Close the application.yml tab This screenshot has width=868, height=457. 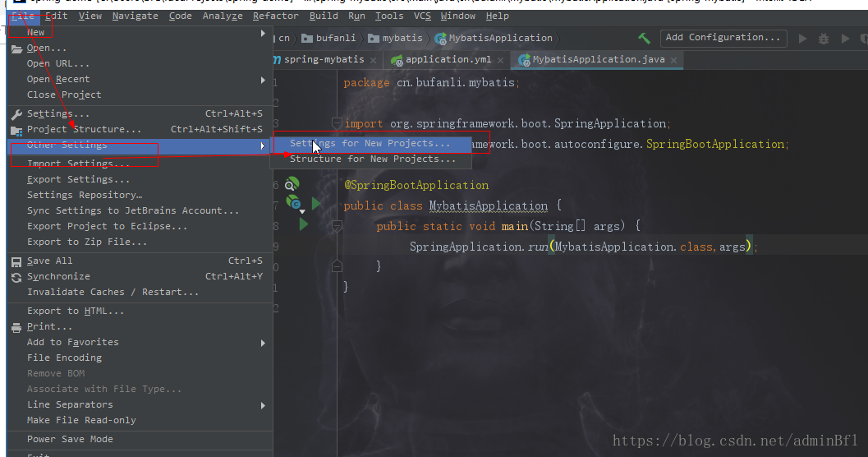[500, 60]
